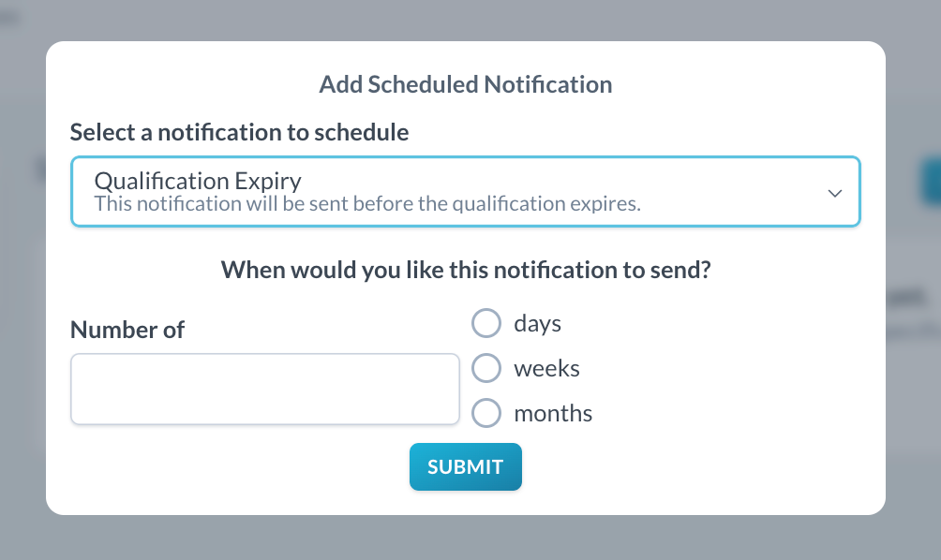Select the days radio button

[486, 324]
